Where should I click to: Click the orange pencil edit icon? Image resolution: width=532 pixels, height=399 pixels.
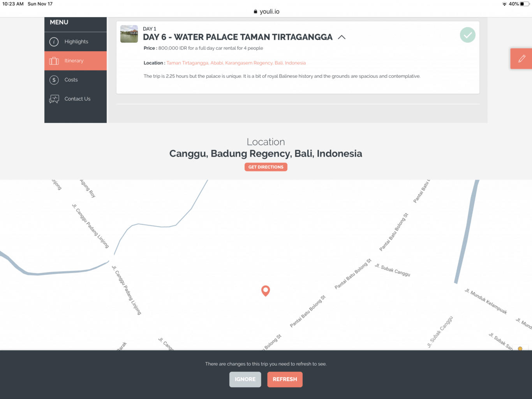click(521, 59)
